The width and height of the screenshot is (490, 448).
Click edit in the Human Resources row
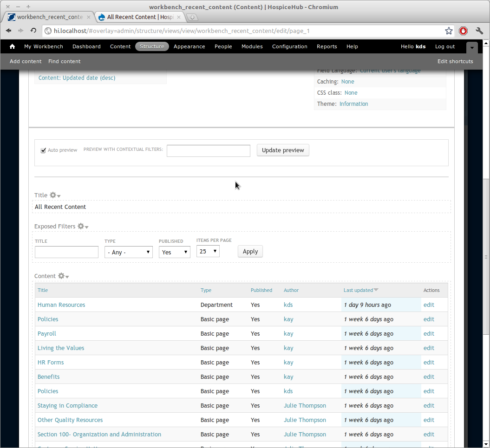pos(429,305)
